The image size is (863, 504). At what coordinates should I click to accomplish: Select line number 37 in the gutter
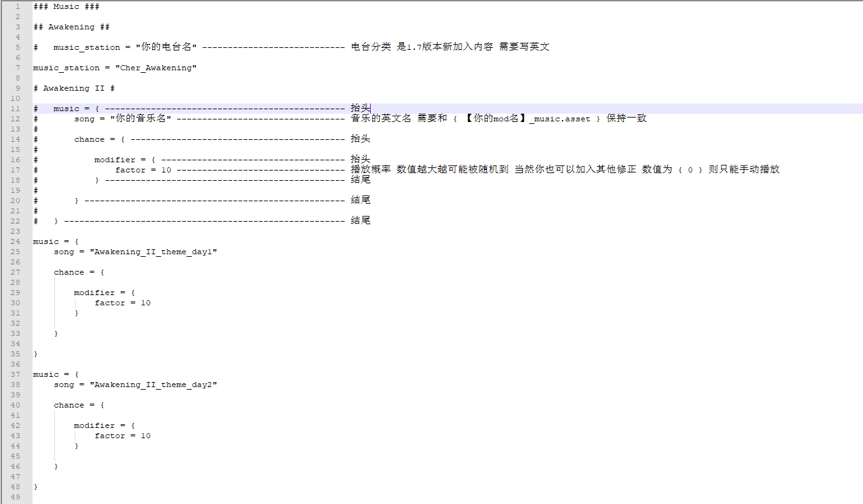(16, 374)
